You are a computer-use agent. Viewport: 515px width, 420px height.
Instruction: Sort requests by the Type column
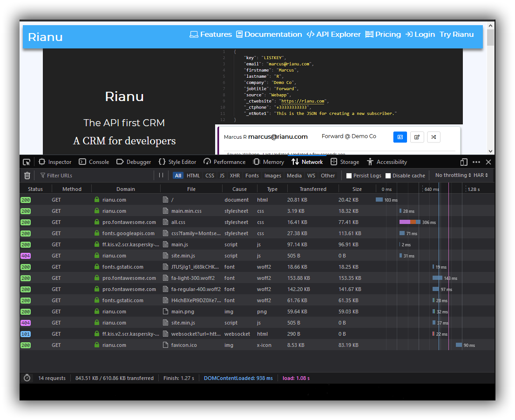[272, 189]
